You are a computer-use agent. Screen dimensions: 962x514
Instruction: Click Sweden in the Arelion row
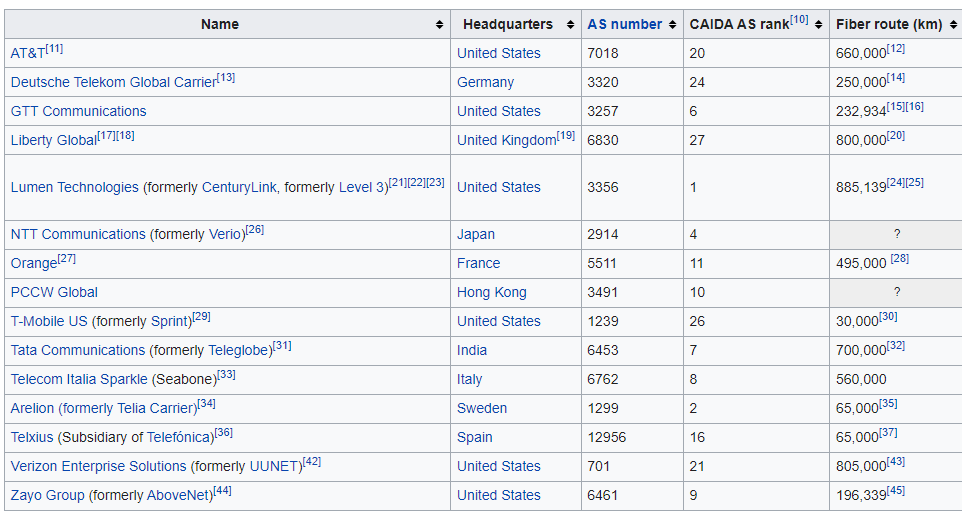(x=482, y=408)
